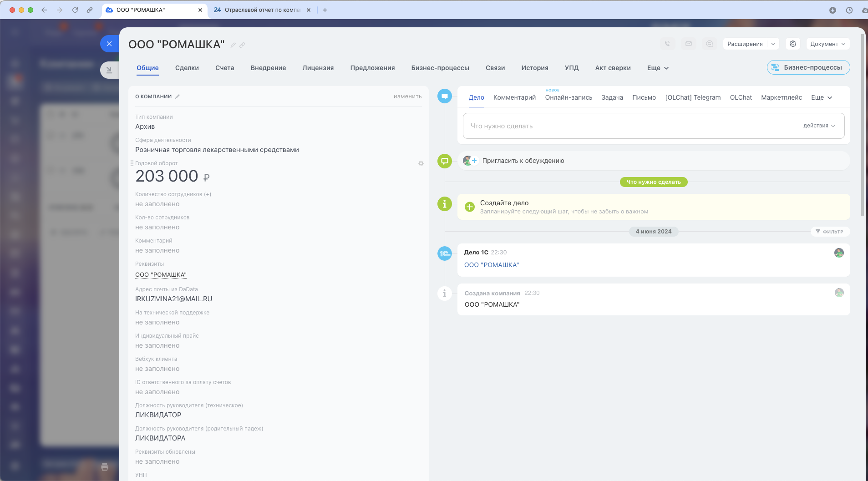Select the История tab
868x481 pixels.
point(535,68)
